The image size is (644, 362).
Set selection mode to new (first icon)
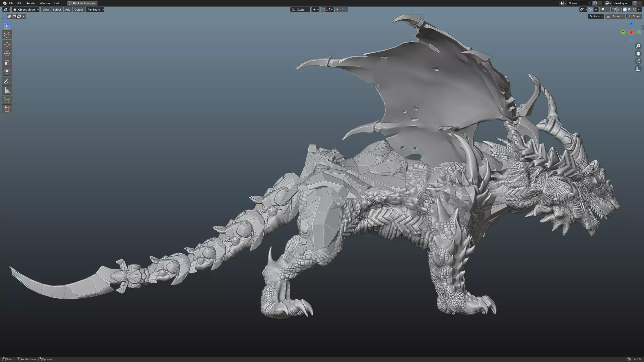coord(5,16)
